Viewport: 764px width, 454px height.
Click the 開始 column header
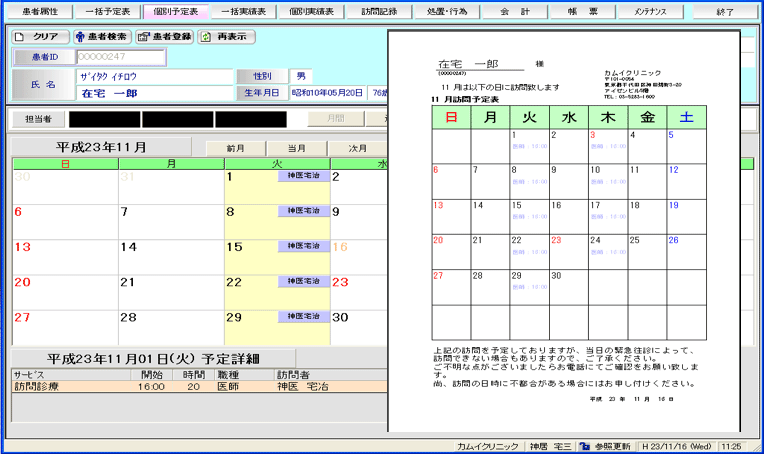[x=152, y=375]
